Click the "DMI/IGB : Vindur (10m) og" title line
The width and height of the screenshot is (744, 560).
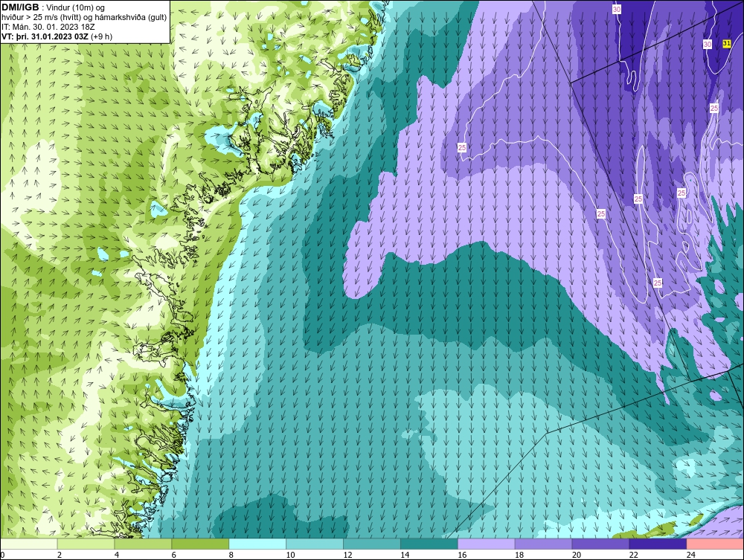pyautogui.click(x=53, y=7)
